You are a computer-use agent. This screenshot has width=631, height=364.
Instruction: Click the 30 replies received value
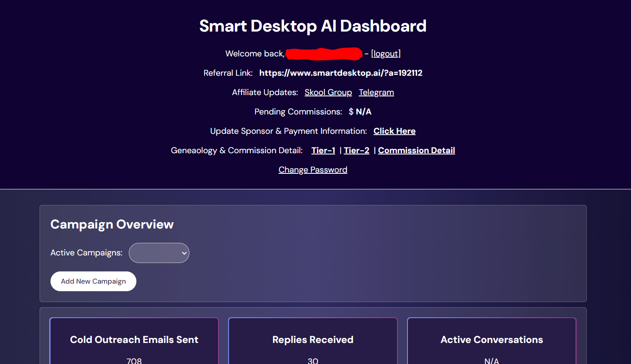point(313,361)
